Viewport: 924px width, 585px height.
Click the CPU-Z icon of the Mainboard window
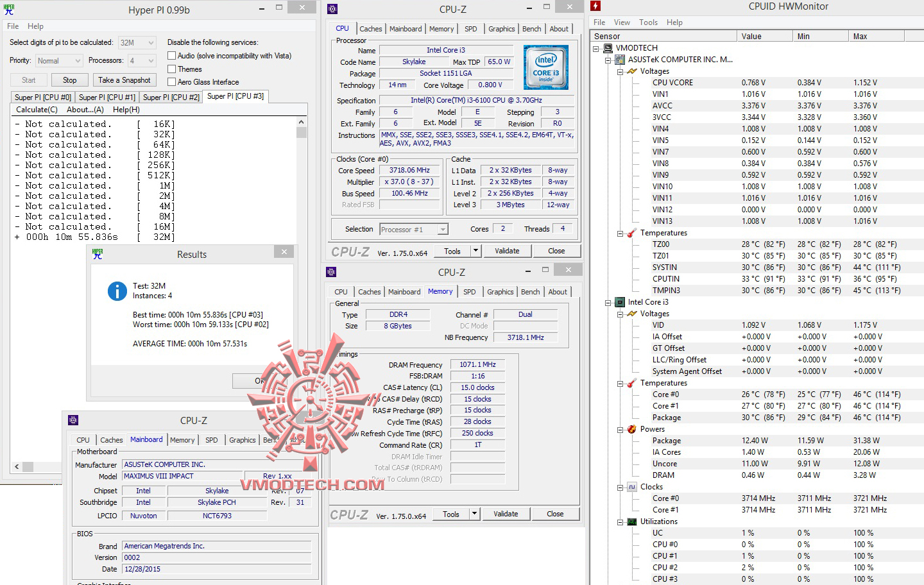pos(73,420)
